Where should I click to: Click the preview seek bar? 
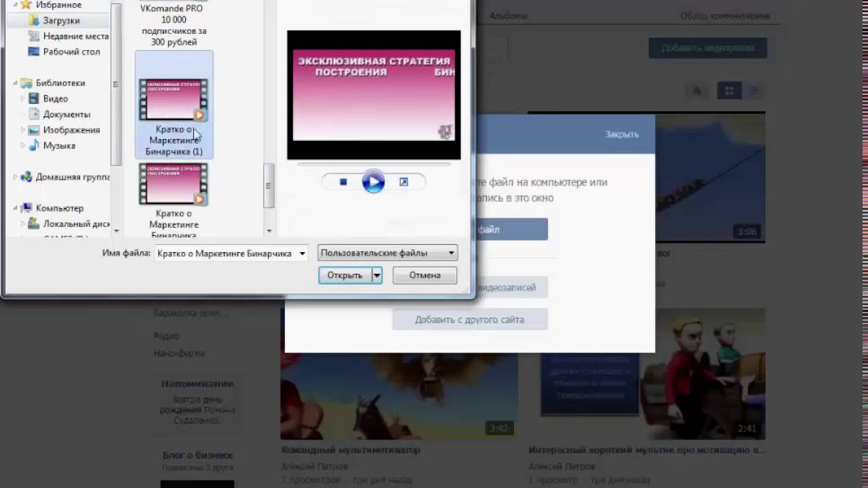(x=374, y=163)
